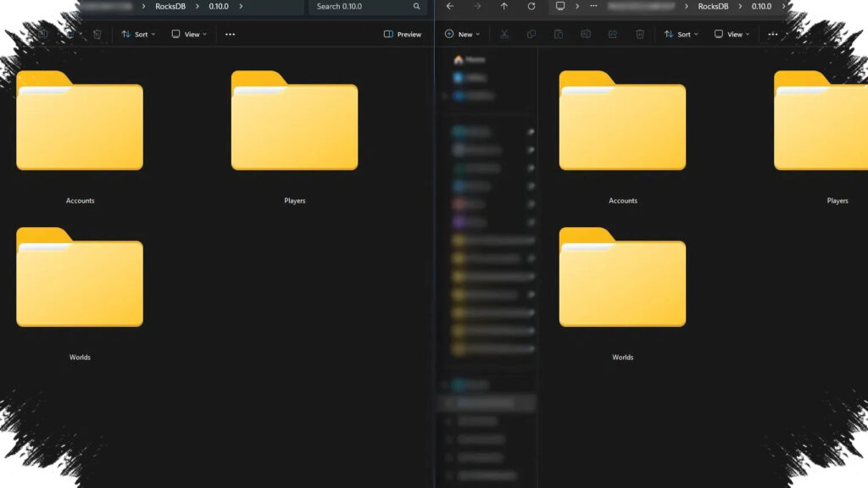
Task: Open the View menu in left window
Action: point(189,34)
